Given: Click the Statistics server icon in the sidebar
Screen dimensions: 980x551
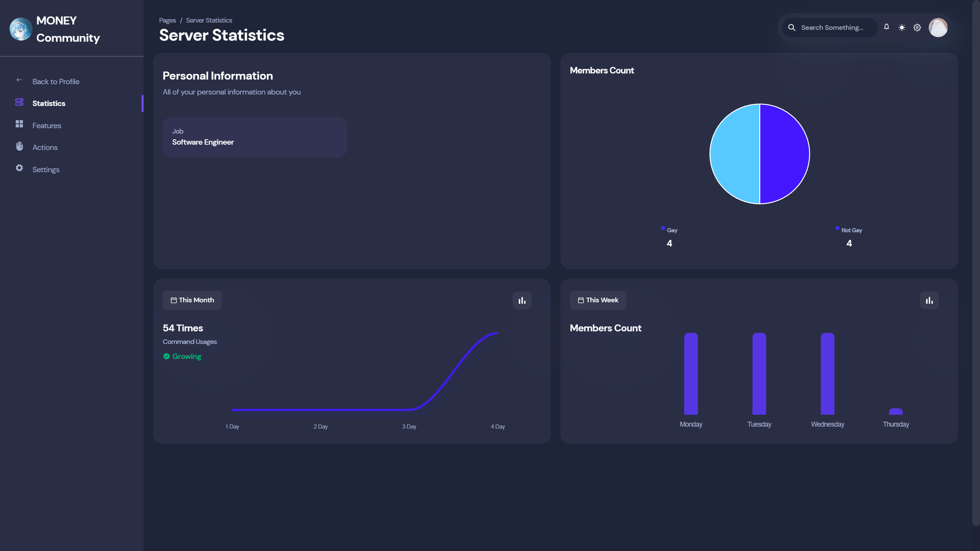Looking at the screenshot, I should coord(19,102).
